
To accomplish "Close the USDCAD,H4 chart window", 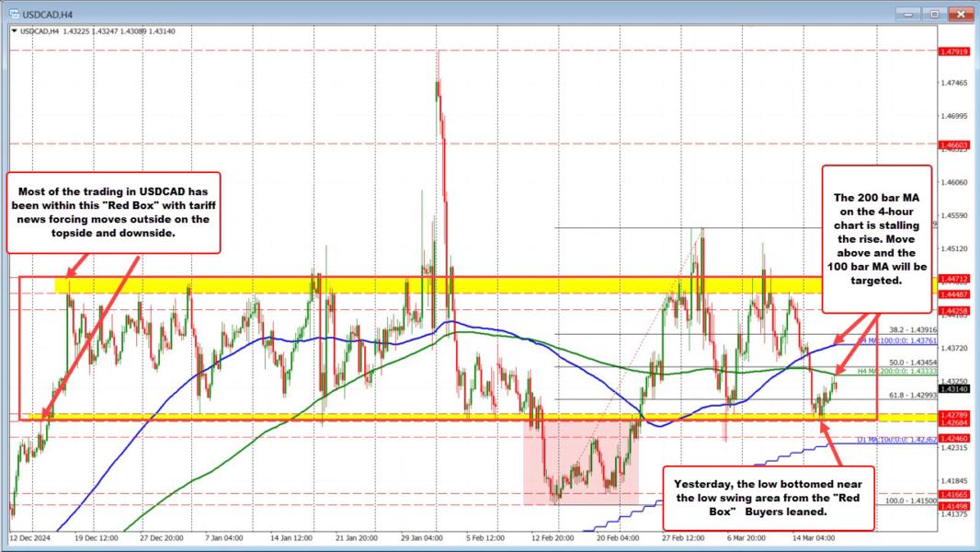I will [x=961, y=14].
